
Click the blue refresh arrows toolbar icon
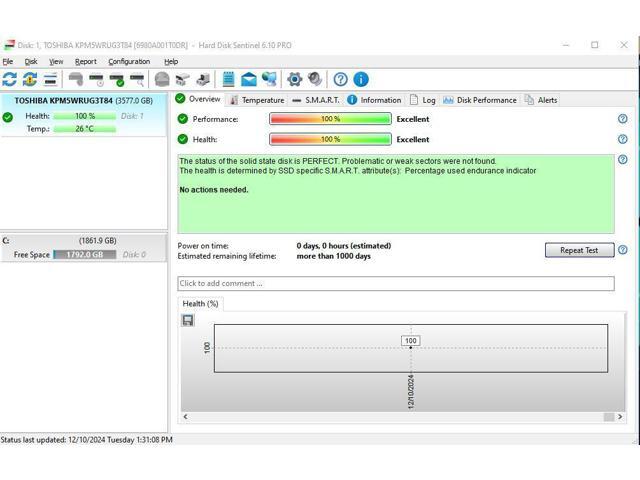[x=10, y=79]
